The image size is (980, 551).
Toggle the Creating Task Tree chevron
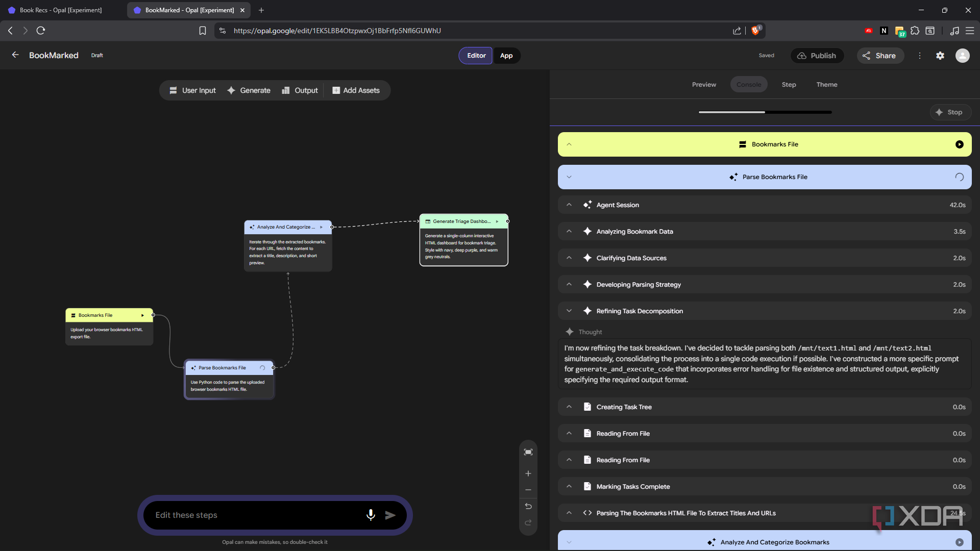point(569,407)
